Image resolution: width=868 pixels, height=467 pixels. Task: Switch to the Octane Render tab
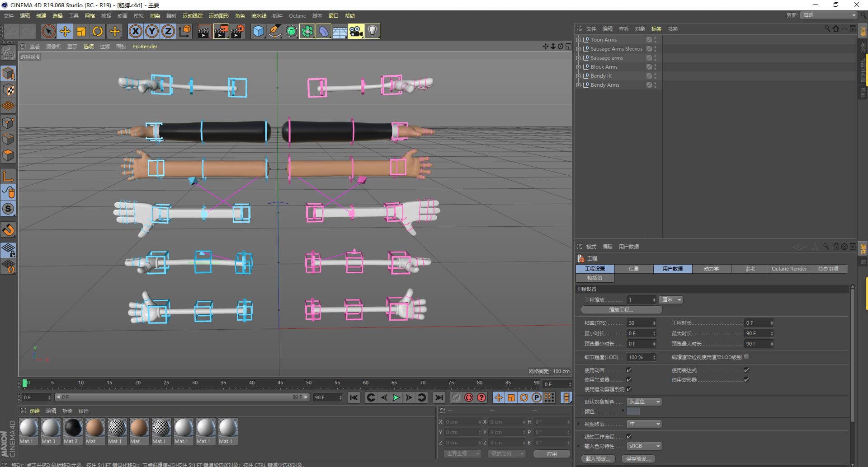click(789, 269)
